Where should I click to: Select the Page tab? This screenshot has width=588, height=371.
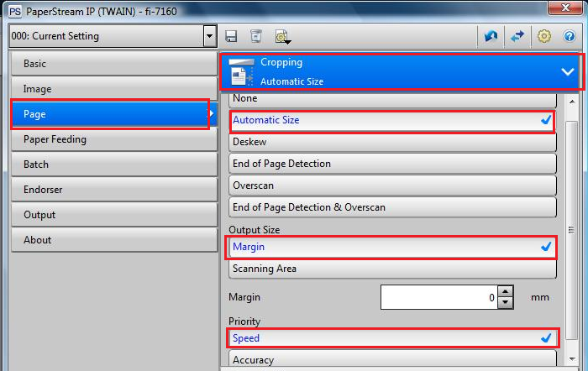114,114
